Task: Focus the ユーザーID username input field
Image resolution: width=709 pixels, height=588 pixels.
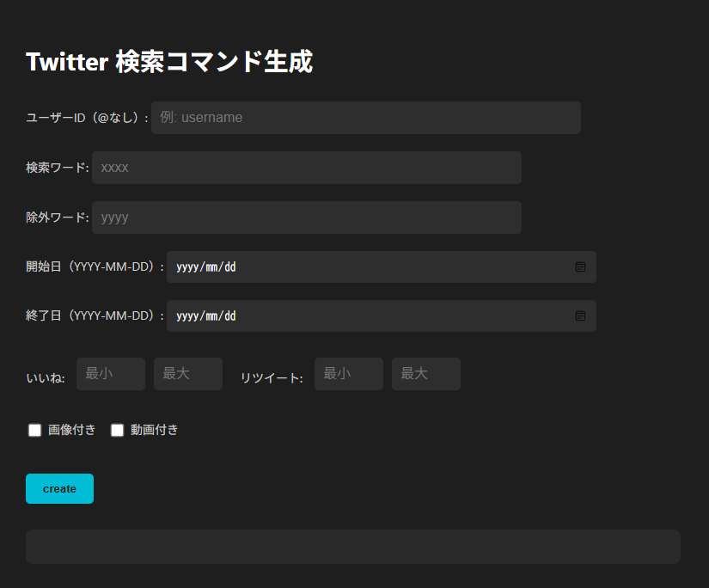Action: pyautogui.click(x=365, y=118)
